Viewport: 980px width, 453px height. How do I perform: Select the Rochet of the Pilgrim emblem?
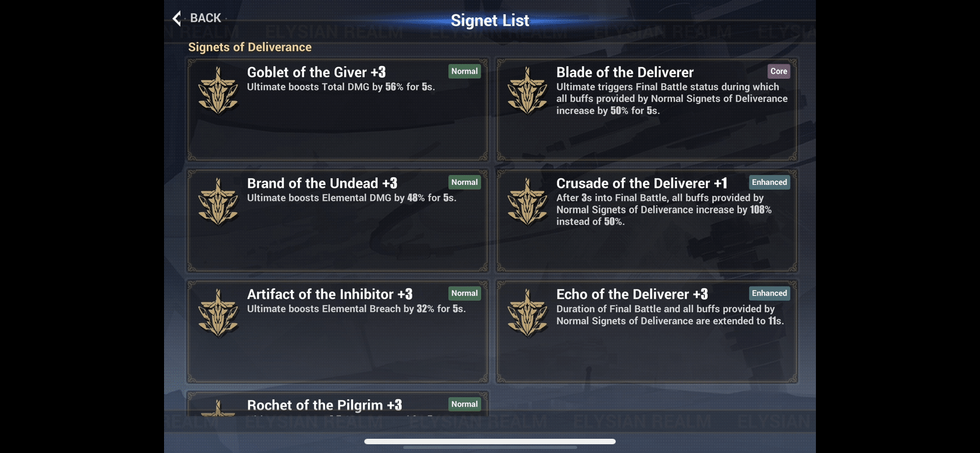(218, 408)
